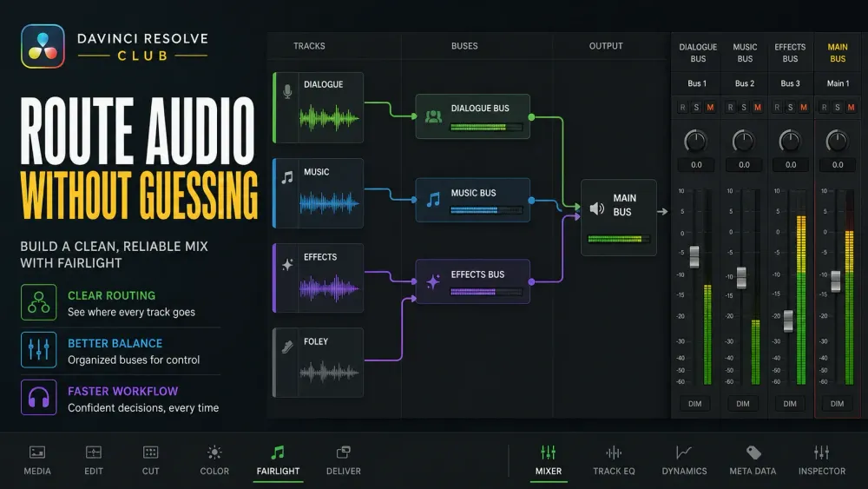This screenshot has width=868, height=489.
Task: Solo the Effects Bus channel
Action: [x=791, y=108]
